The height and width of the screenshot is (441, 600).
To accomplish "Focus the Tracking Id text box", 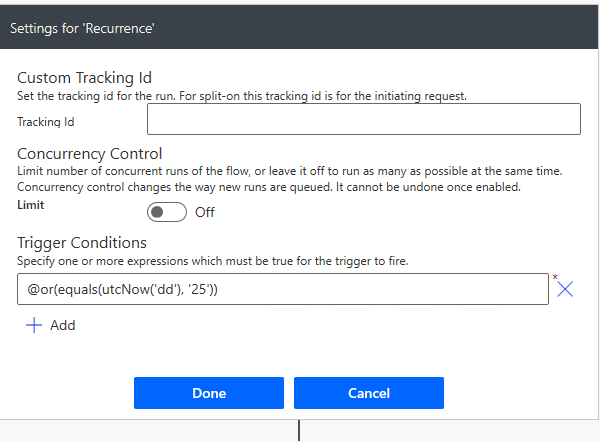I will point(364,119).
